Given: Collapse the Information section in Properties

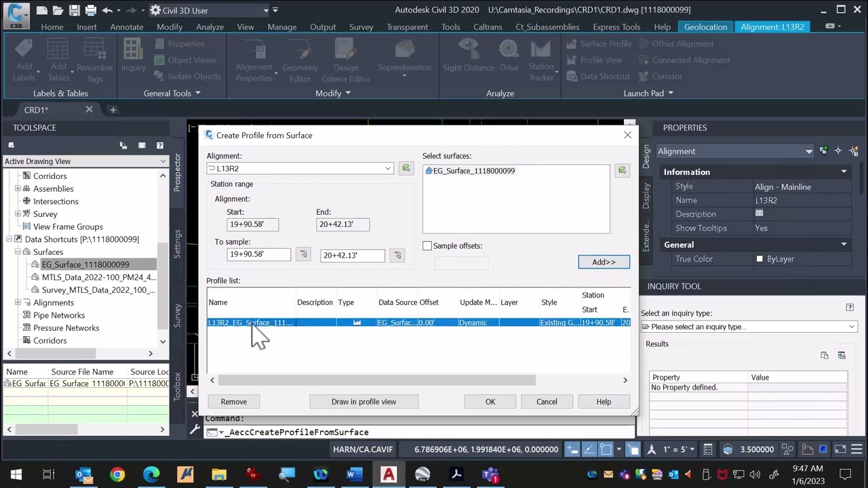Looking at the screenshot, I should [x=844, y=172].
